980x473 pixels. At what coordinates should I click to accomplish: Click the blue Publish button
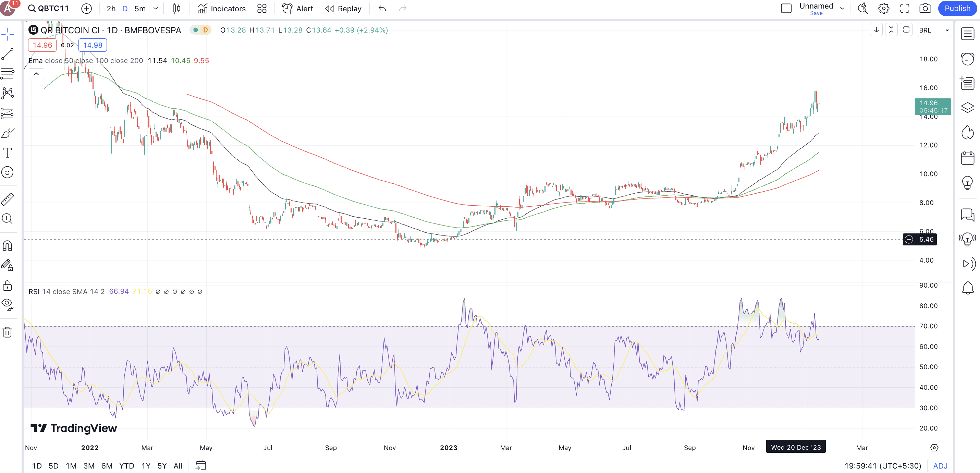(957, 8)
